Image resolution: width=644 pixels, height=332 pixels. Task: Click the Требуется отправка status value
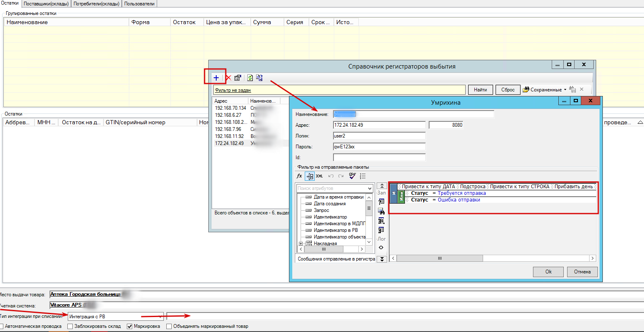(x=461, y=193)
